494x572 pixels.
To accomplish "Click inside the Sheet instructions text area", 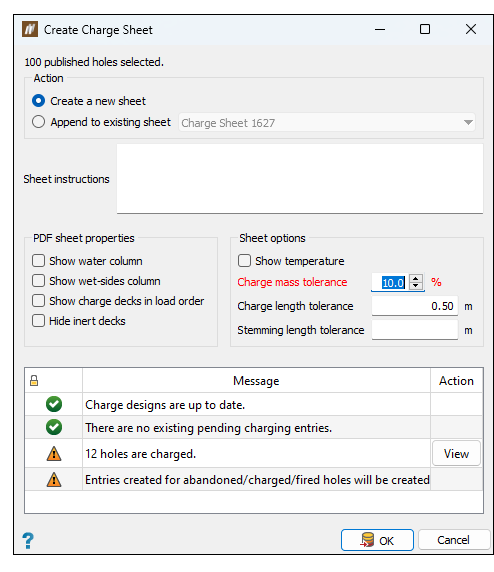I will point(300,178).
